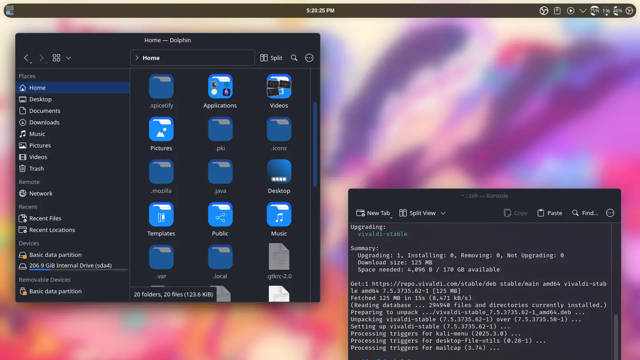Select the Public folder
This screenshot has height=360, width=640.
220,219
